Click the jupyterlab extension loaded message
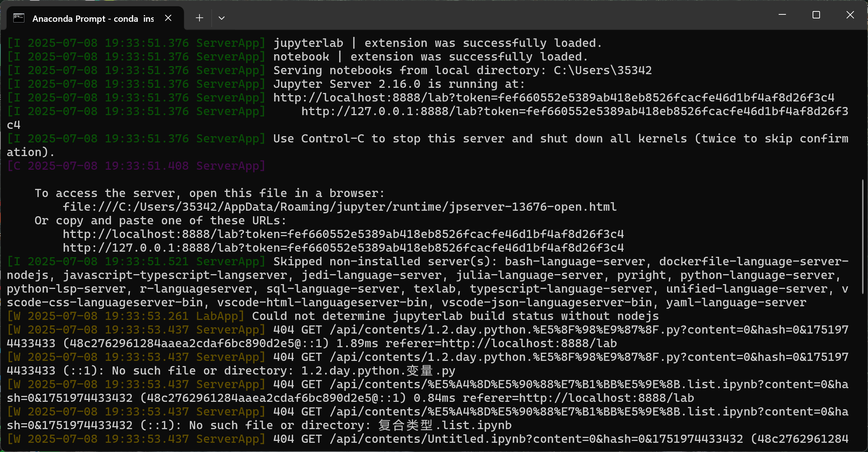 pyautogui.click(x=436, y=42)
